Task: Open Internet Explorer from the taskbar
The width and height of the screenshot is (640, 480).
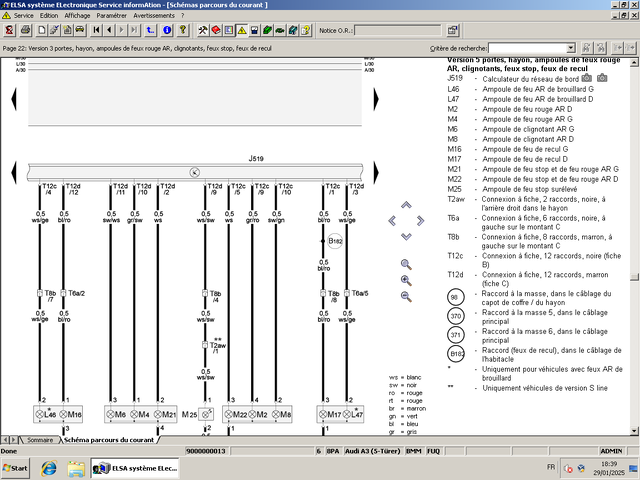Action: click(47, 467)
